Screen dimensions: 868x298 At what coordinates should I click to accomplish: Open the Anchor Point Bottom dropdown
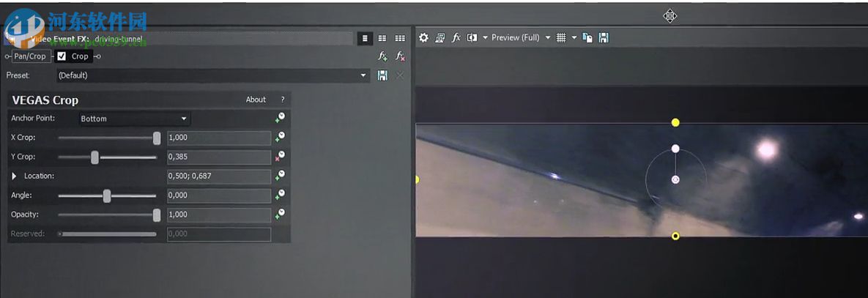coord(135,119)
